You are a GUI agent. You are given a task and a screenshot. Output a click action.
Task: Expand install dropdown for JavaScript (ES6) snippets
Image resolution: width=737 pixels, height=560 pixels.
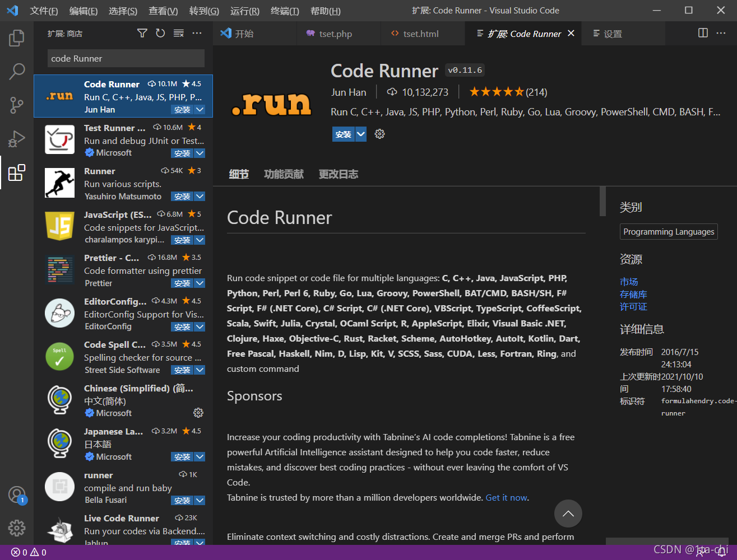click(x=200, y=240)
